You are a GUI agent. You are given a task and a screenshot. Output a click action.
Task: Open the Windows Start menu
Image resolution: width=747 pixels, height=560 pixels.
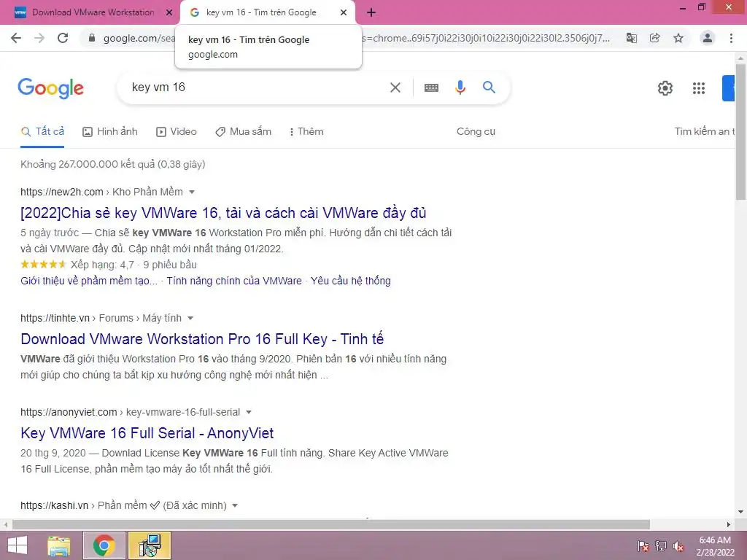point(18,545)
